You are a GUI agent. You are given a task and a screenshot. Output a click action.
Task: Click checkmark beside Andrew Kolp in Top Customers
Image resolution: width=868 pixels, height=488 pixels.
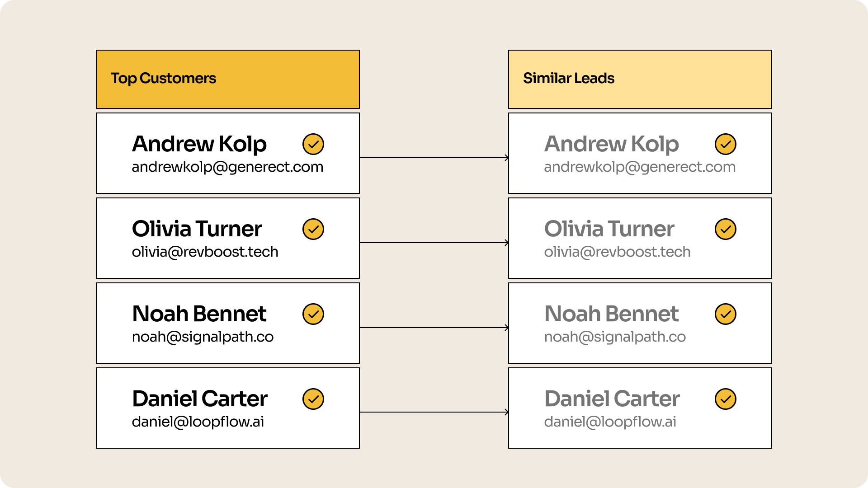click(x=313, y=144)
